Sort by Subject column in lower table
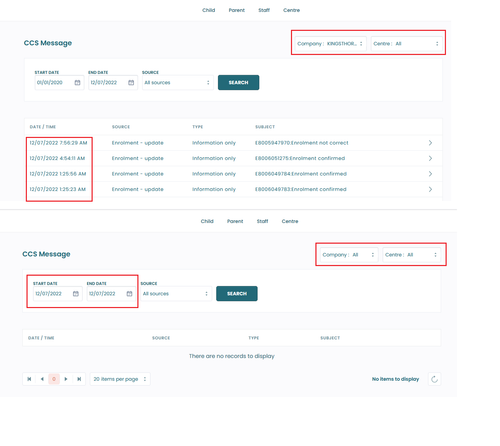Image resolution: width=500 pixels, height=446 pixels. tap(330, 338)
